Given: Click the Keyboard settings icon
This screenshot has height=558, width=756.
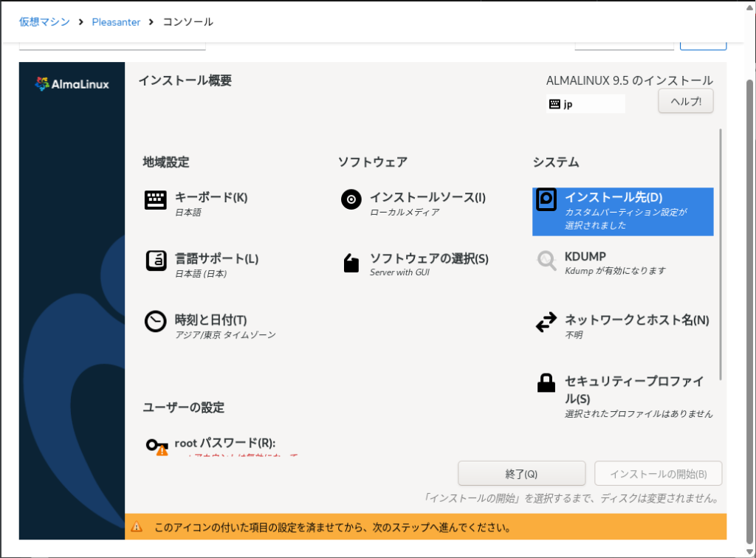Looking at the screenshot, I should (155, 200).
